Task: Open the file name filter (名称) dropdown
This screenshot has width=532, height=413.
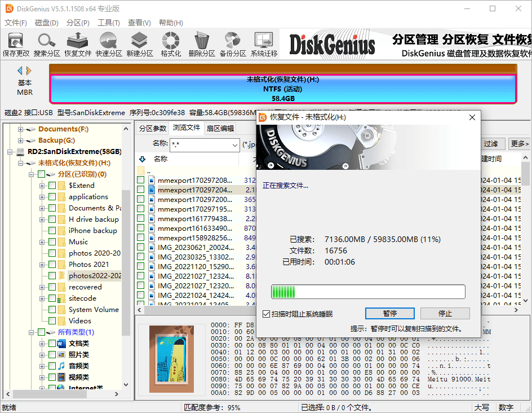Action: point(235,146)
